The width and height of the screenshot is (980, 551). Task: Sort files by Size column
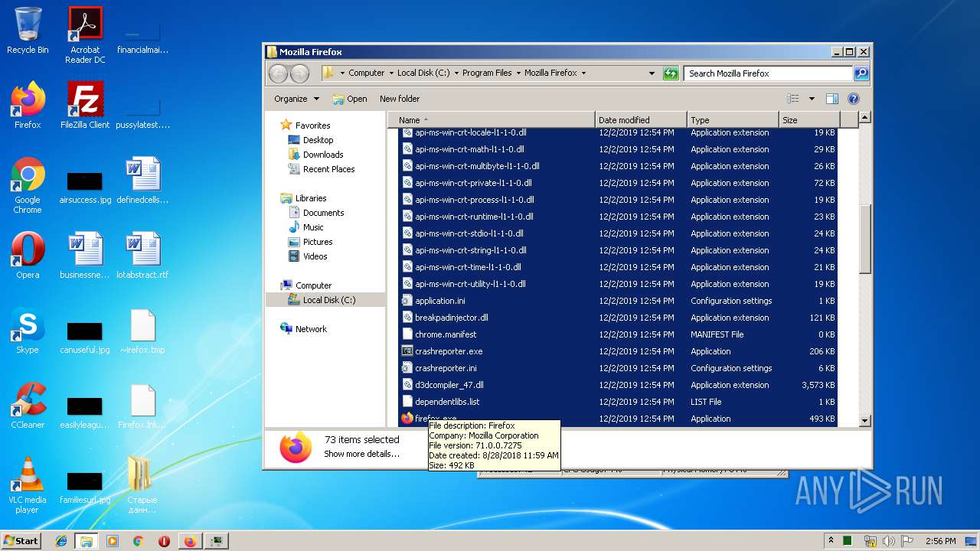(809, 120)
